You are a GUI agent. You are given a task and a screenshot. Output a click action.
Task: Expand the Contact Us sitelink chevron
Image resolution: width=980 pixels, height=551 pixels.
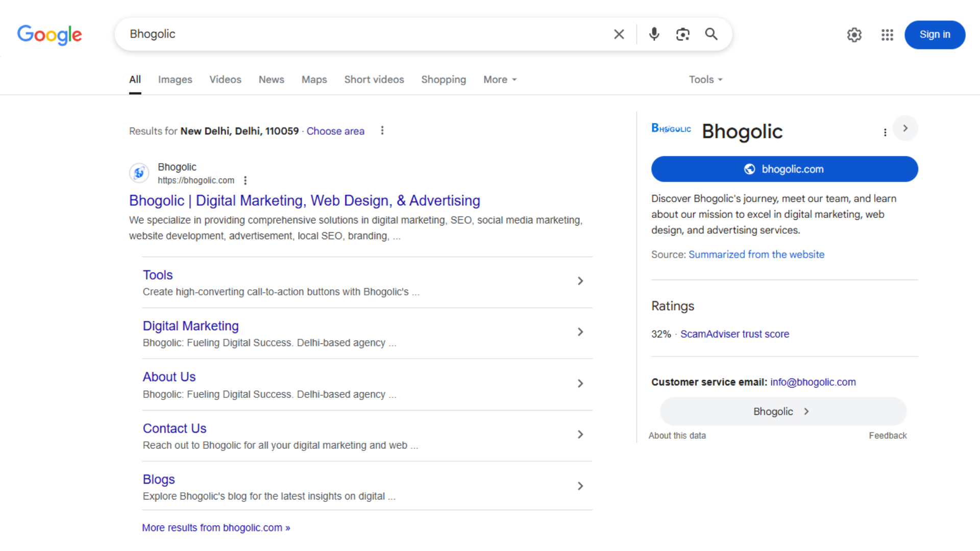pyautogui.click(x=580, y=435)
